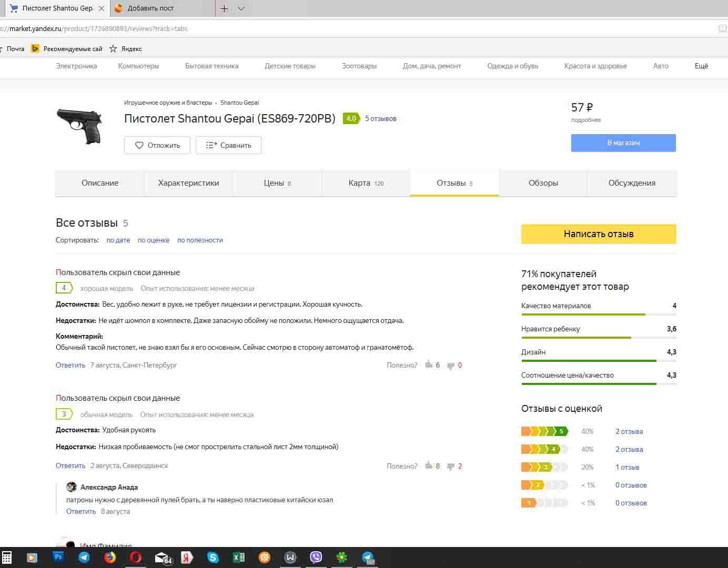
Task: Open the Красота и здоровье category
Action: click(595, 66)
